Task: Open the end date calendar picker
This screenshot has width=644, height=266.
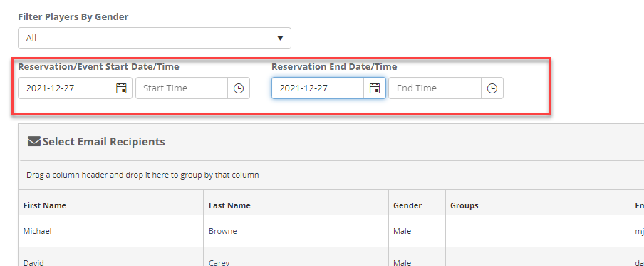Action: [375, 88]
